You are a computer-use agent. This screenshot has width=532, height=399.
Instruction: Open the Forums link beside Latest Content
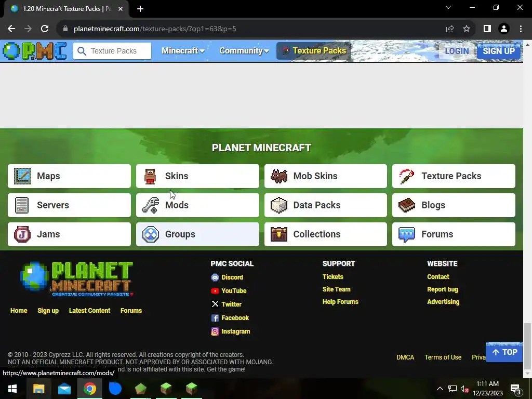(x=131, y=311)
